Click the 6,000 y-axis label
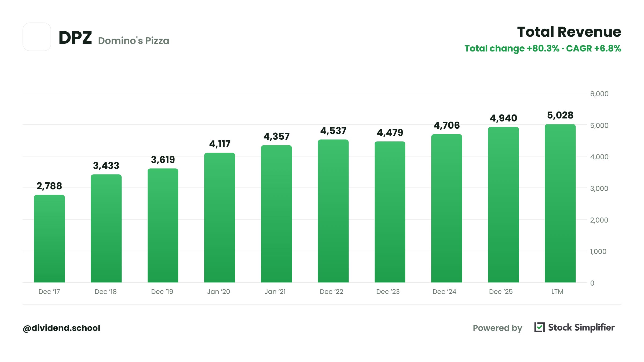 (x=599, y=94)
